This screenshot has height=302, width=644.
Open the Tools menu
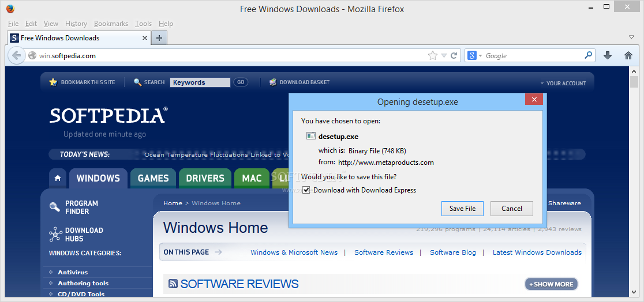point(143,24)
